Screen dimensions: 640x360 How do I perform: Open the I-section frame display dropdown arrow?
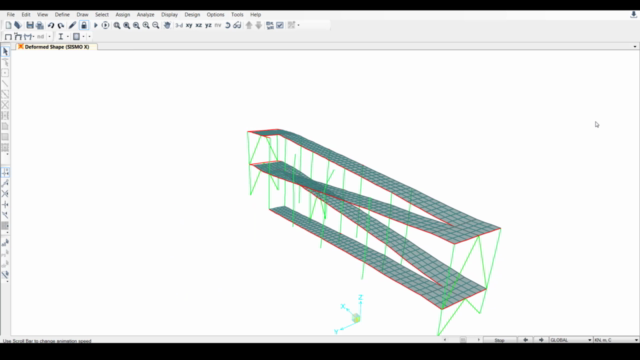click(68, 37)
